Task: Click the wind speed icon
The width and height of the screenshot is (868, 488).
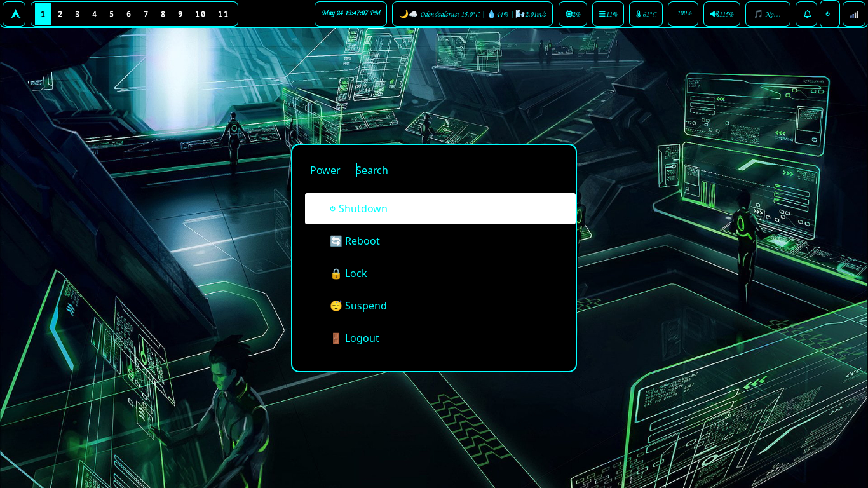Action: tap(520, 14)
